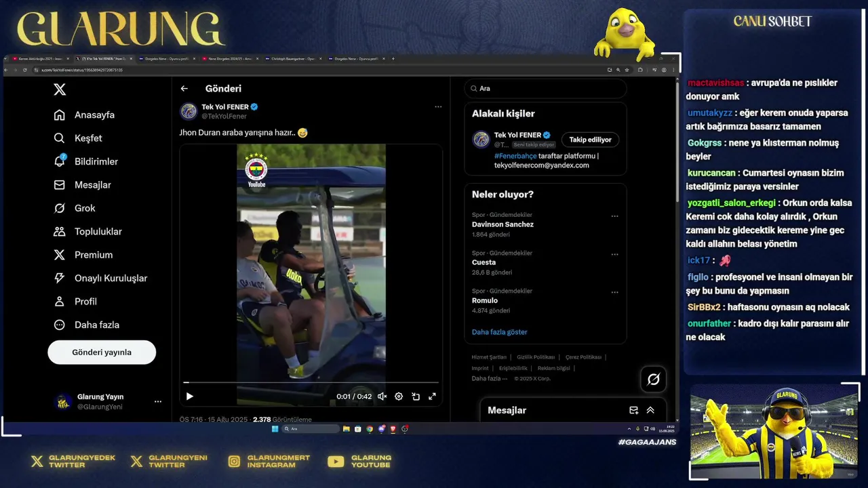The width and height of the screenshot is (868, 488).
Task: Switch to Christoph Baumgartner tab
Action: pos(293,59)
